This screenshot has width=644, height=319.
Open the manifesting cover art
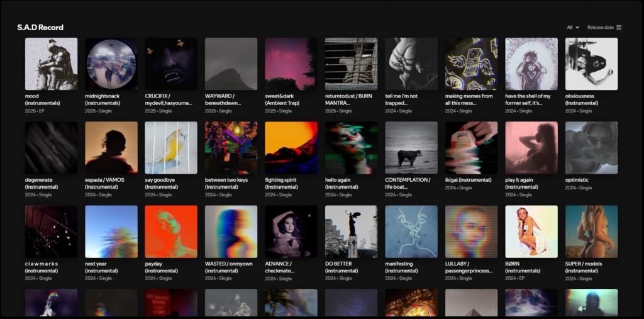pyautogui.click(x=411, y=232)
